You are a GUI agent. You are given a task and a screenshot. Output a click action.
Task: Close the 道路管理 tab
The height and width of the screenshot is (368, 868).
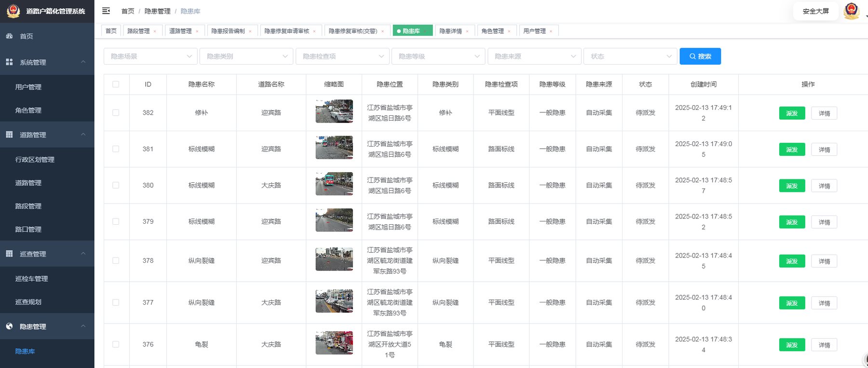coord(197,31)
